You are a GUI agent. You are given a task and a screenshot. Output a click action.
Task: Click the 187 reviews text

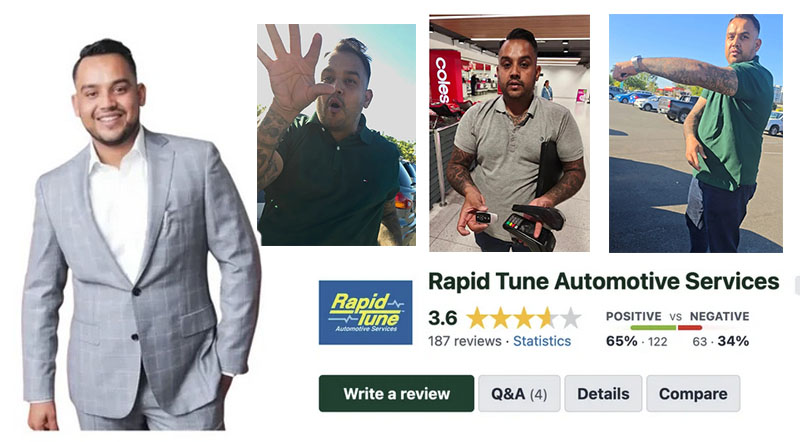465,341
